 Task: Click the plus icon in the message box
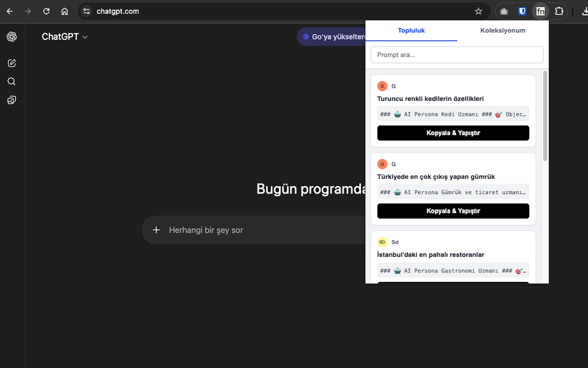click(156, 230)
